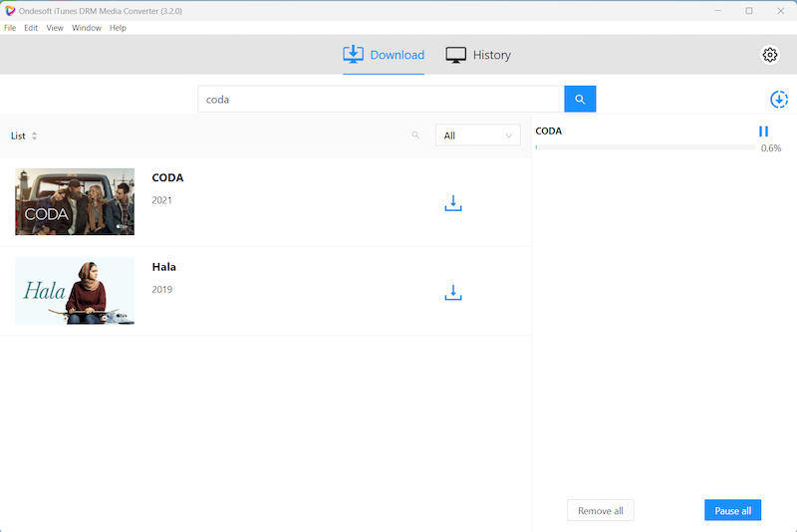The height and width of the screenshot is (532, 797).
Task: Open the Hala movie thumbnail
Action: [75, 291]
